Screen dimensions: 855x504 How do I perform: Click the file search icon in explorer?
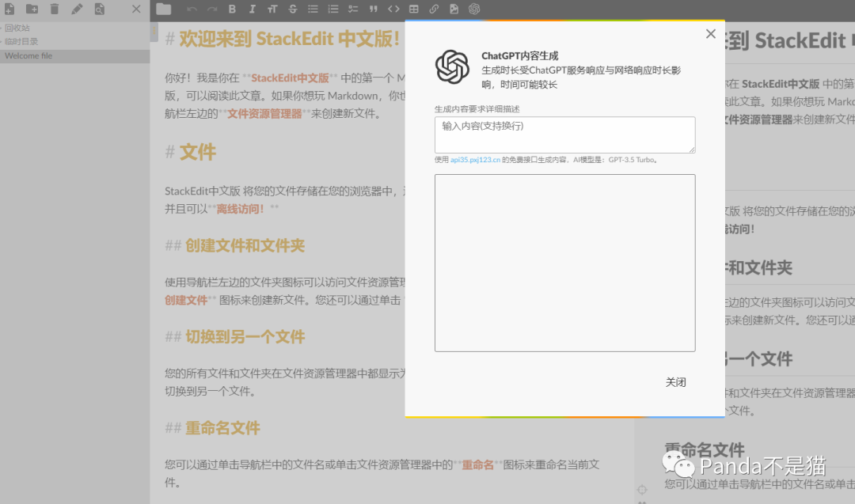coord(99,9)
